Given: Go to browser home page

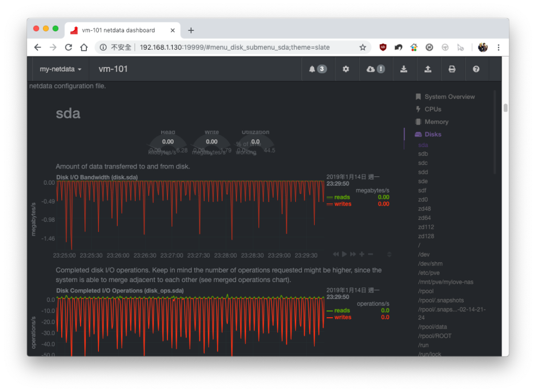Looking at the screenshot, I should (x=84, y=47).
